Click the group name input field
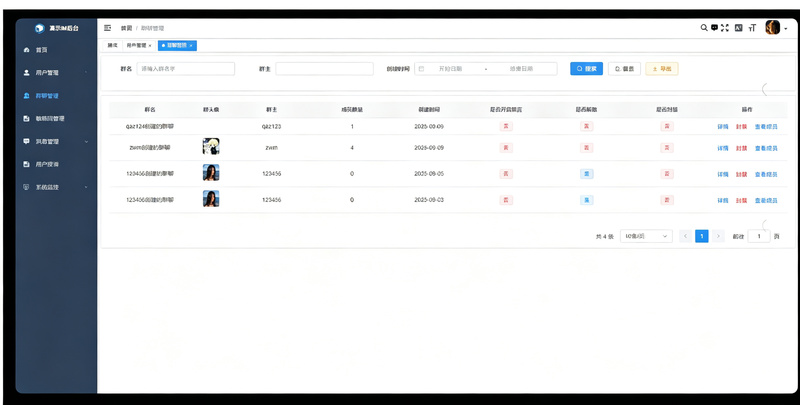 point(186,69)
